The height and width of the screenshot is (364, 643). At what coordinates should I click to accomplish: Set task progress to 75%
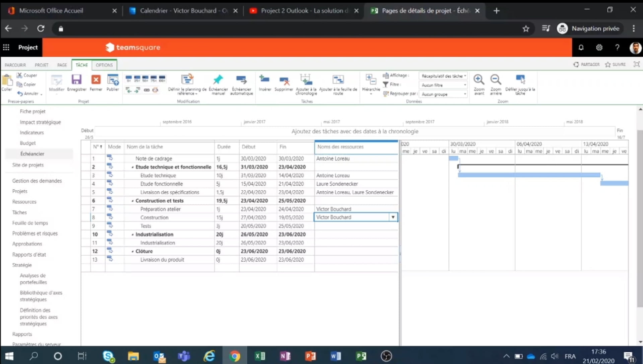(x=154, y=79)
